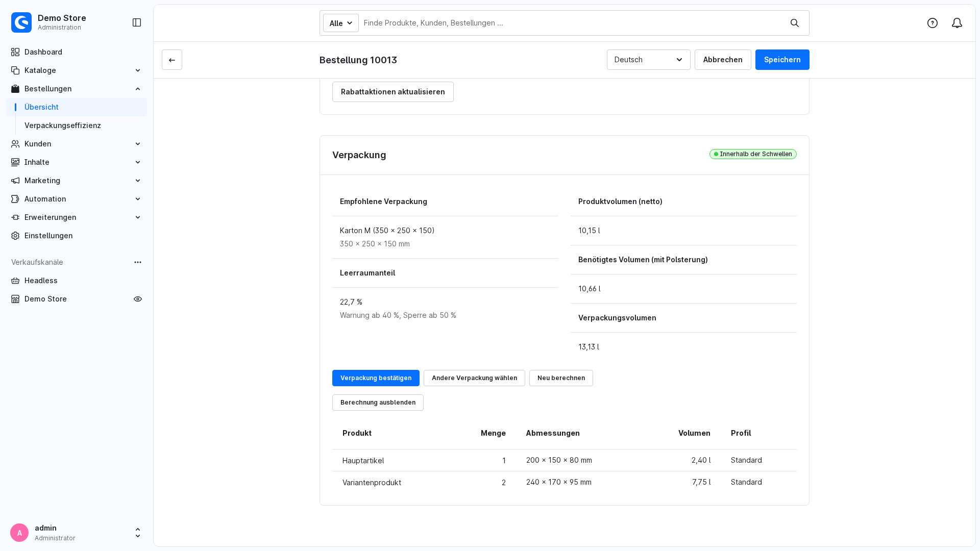980x551 pixels.
Task: Click the Einstellungen gear icon
Action: pos(15,236)
